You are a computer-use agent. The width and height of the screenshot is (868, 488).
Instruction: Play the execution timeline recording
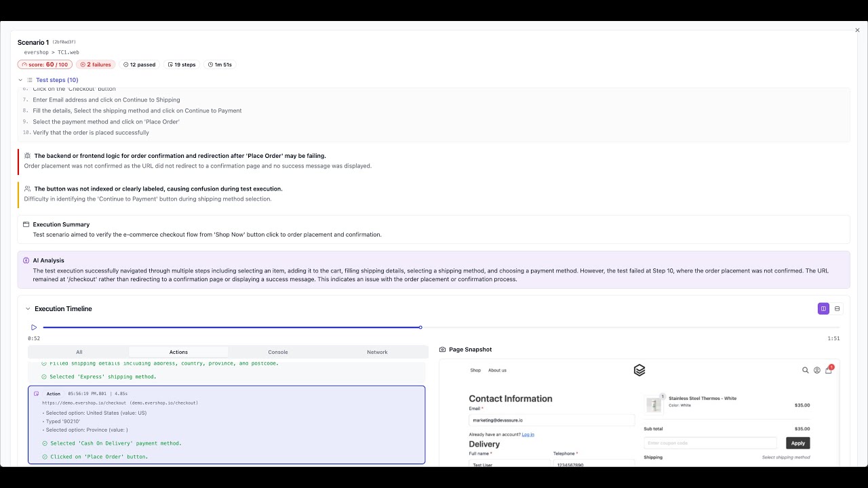[x=34, y=327]
